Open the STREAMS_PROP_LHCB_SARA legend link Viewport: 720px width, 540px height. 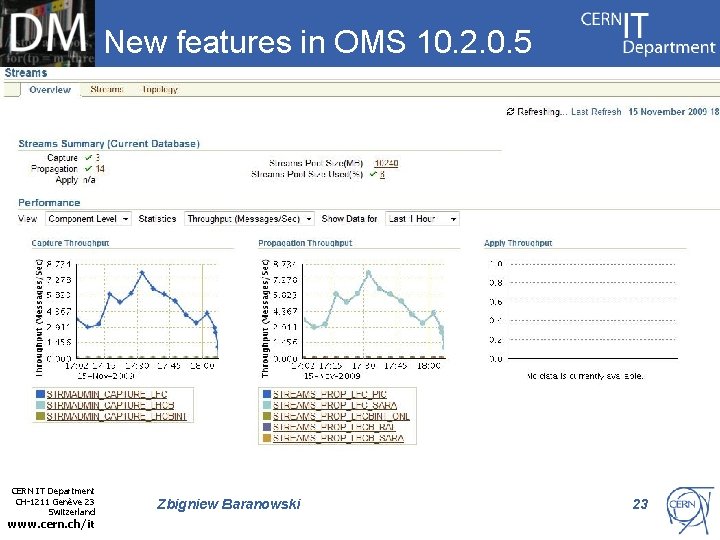point(338,438)
